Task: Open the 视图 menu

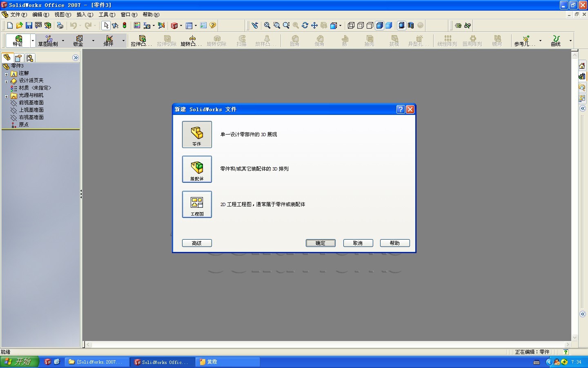Action: click(x=62, y=15)
